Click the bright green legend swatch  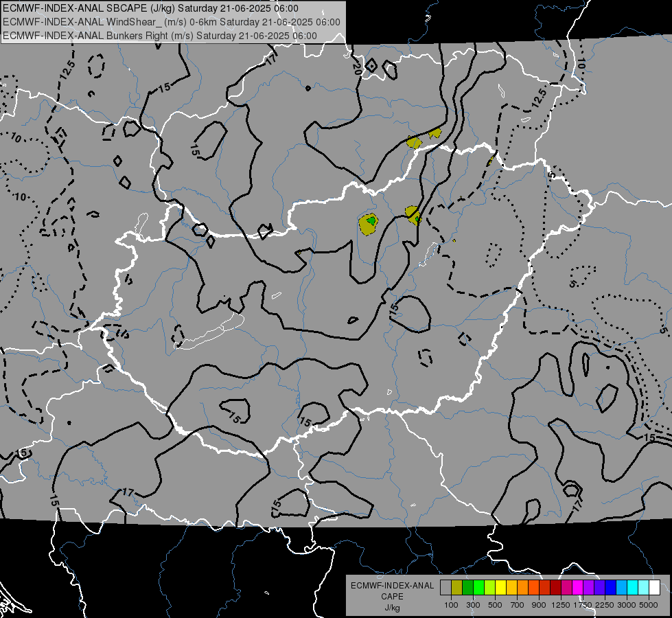click(478, 588)
